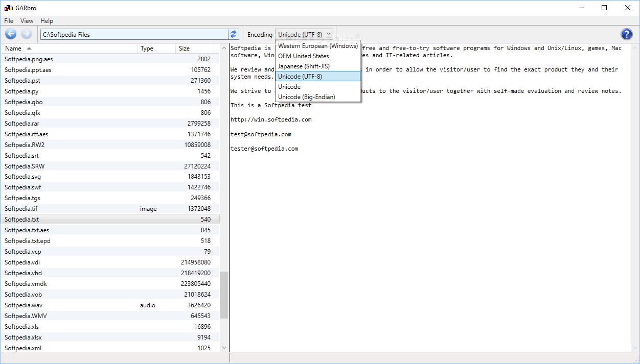Open the View menu
The height and width of the screenshot is (364, 640).
pyautogui.click(x=27, y=21)
